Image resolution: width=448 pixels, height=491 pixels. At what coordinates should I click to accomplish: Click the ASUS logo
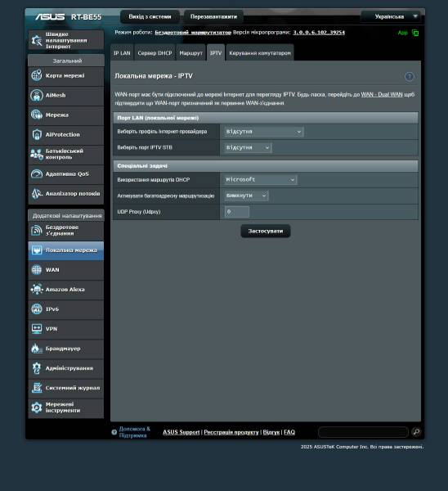point(50,17)
